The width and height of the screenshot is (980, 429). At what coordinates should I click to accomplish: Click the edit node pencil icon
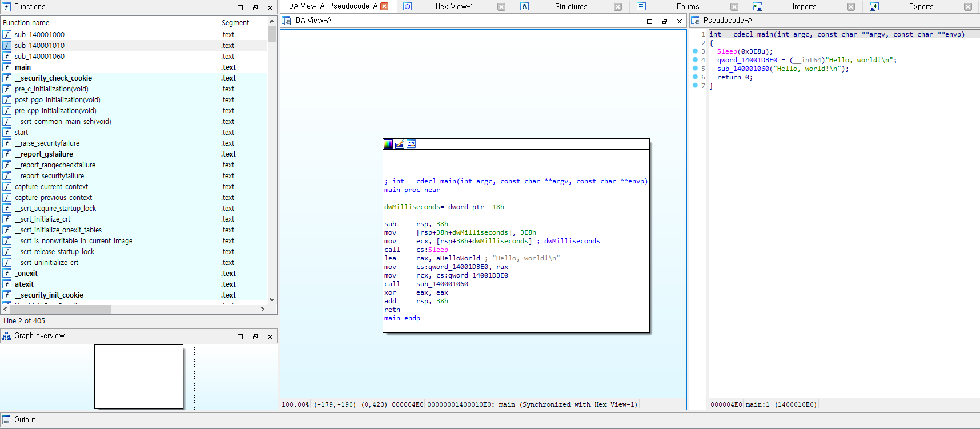400,144
